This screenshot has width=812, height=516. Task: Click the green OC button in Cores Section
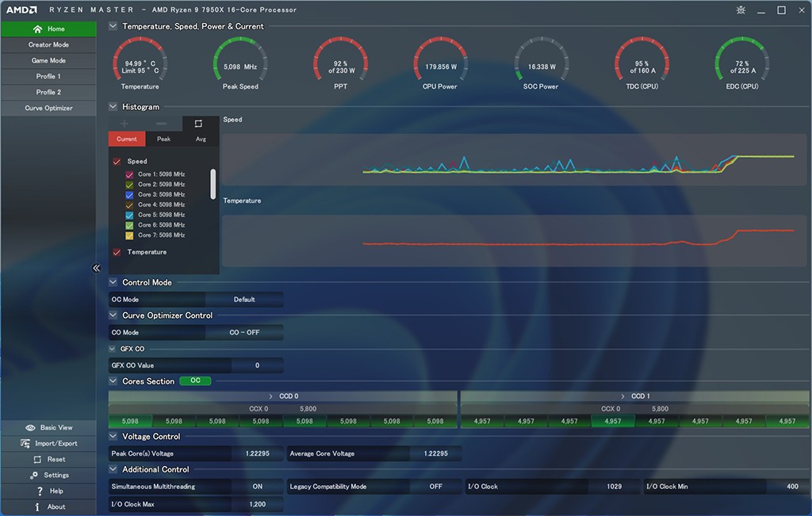[x=195, y=381]
